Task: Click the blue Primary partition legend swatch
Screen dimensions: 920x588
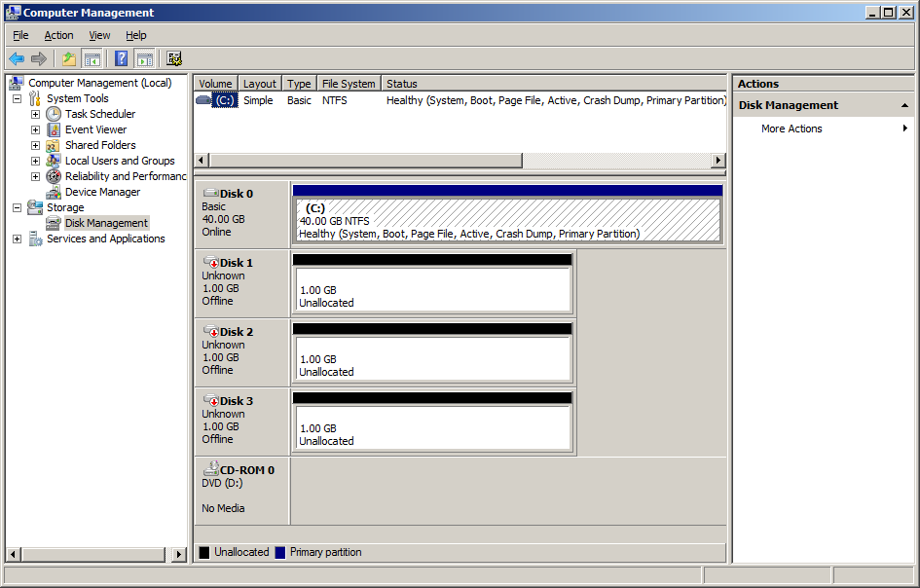Action: click(x=280, y=552)
